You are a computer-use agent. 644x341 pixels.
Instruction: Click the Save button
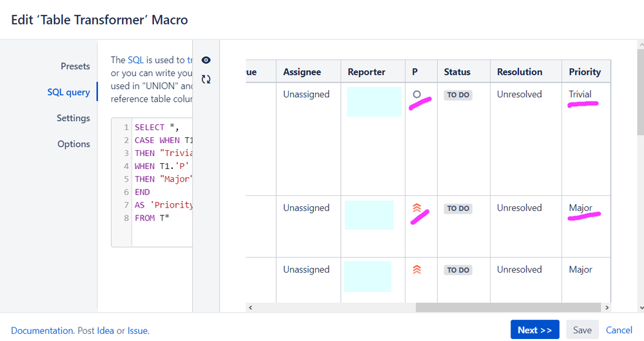(x=582, y=330)
